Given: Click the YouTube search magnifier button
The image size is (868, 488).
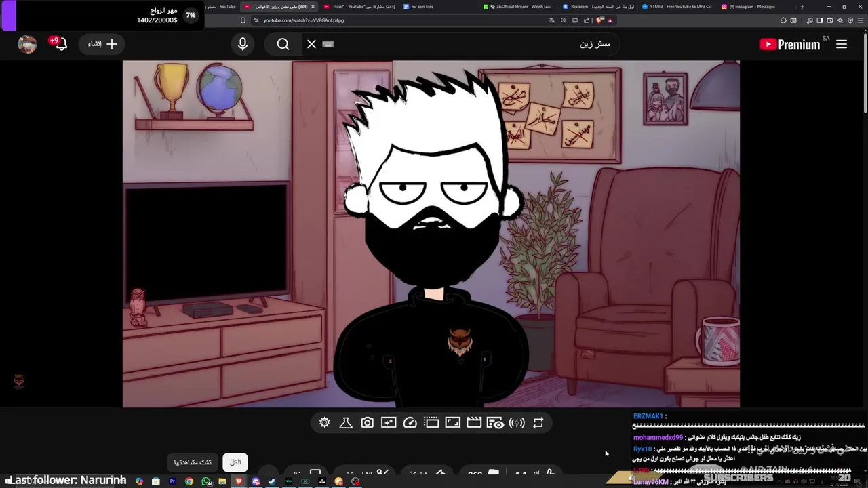Looking at the screenshot, I should (283, 44).
